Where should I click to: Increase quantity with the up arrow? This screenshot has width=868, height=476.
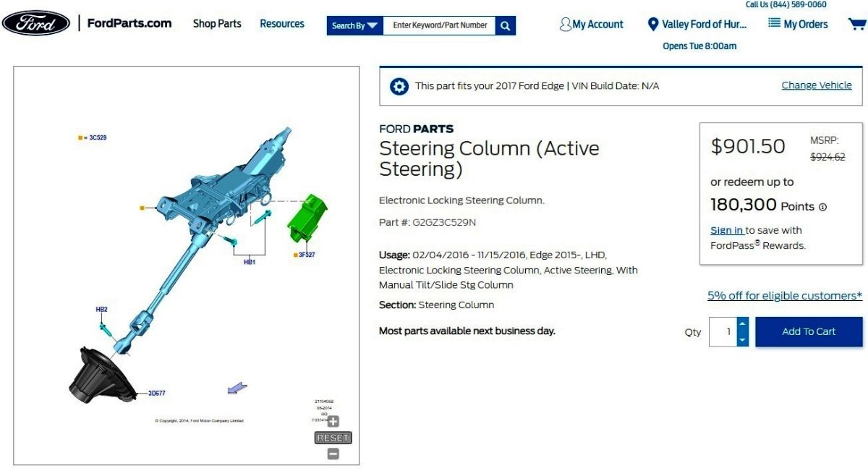click(x=743, y=324)
